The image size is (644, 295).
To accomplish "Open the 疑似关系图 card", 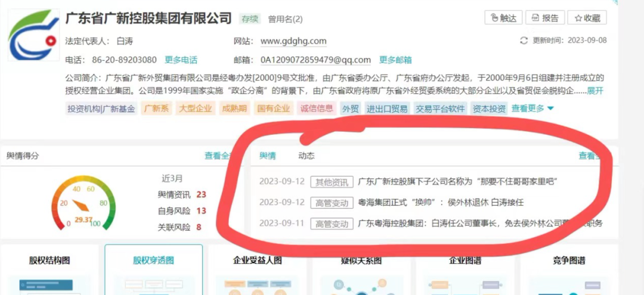I will coord(361,270).
